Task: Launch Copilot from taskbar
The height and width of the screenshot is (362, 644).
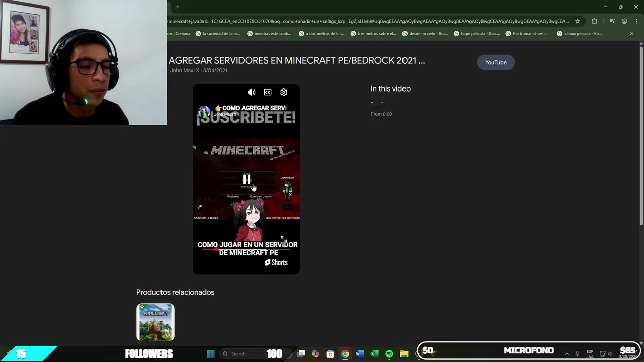Action: click(x=315, y=354)
